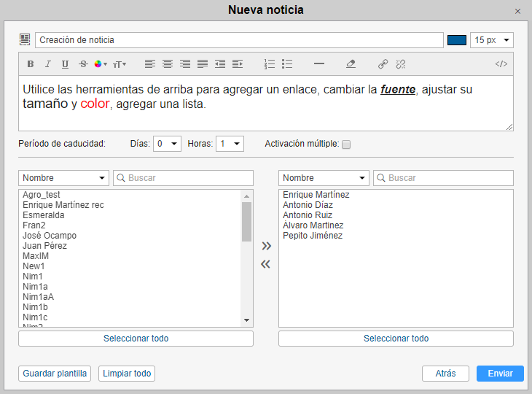This screenshot has height=394, width=532.
Task: Click the Guardar plantilla button
Action: click(55, 374)
